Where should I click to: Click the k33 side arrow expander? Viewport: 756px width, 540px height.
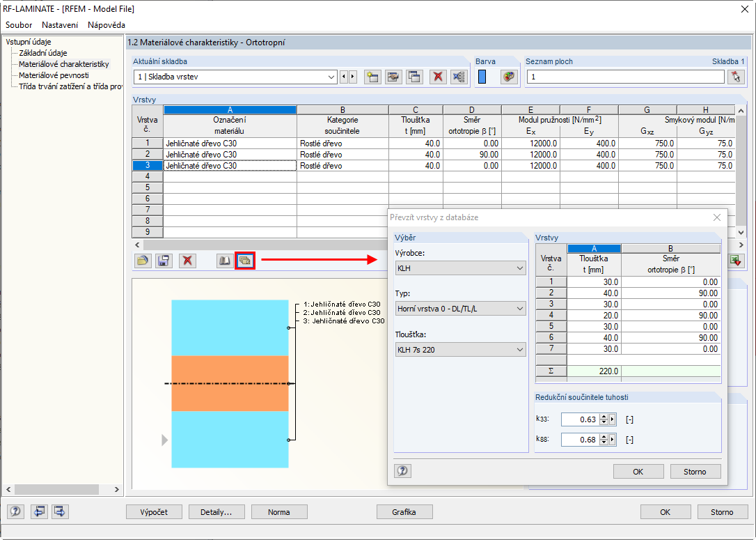point(613,419)
